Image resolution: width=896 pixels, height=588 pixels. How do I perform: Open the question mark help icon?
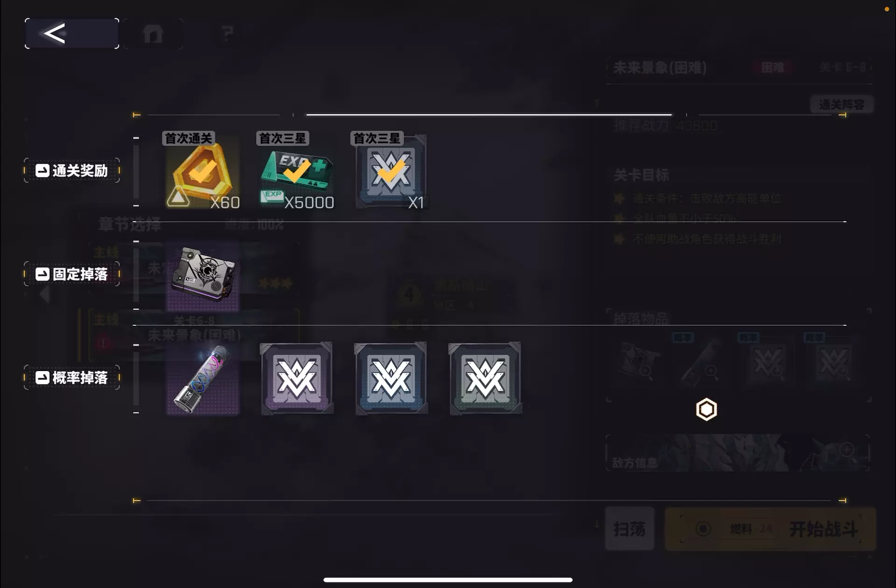point(227,34)
